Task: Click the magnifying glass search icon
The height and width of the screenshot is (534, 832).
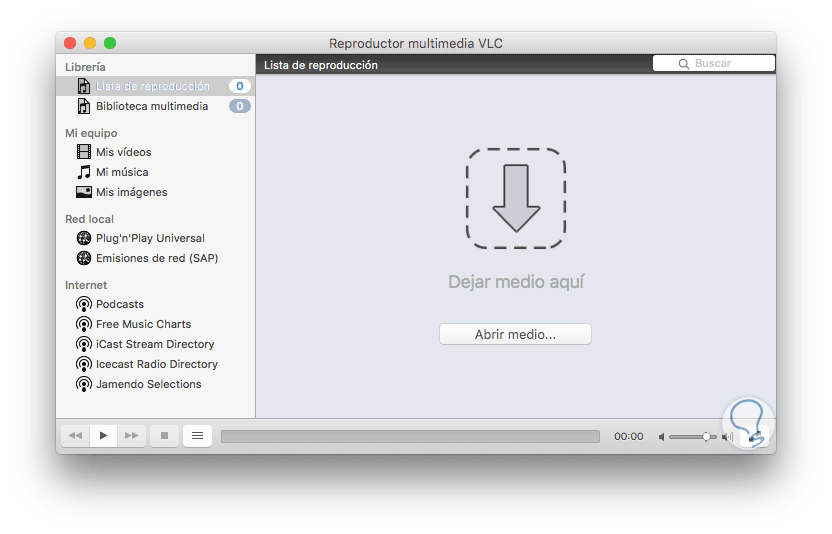Action: pos(684,64)
